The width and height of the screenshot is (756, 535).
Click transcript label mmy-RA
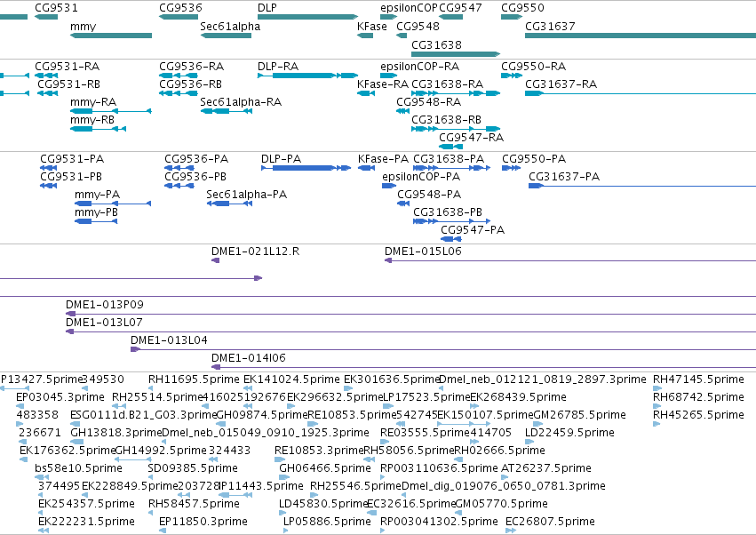pyautogui.click(x=93, y=102)
